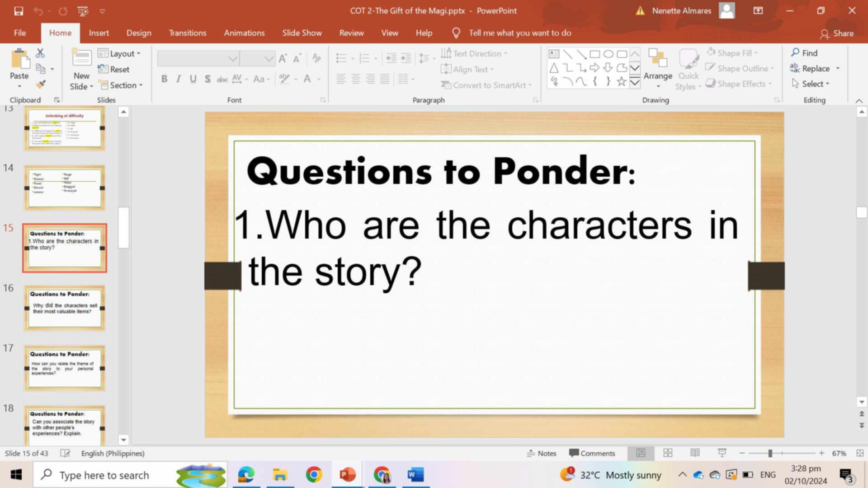This screenshot has width=868, height=488.
Task: Click the Clear All Formatting icon
Action: [316, 58]
